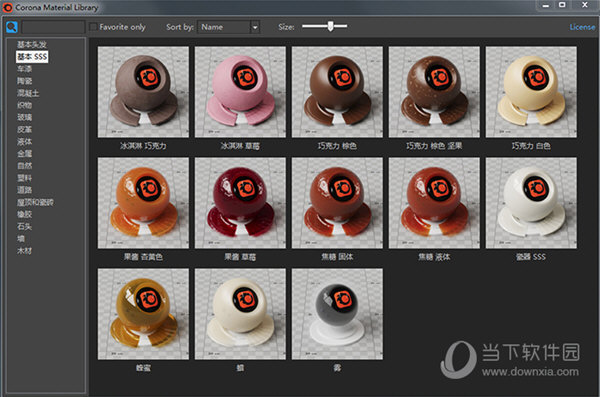Pick the 巧克力 白色 material thumbnail

[531, 92]
